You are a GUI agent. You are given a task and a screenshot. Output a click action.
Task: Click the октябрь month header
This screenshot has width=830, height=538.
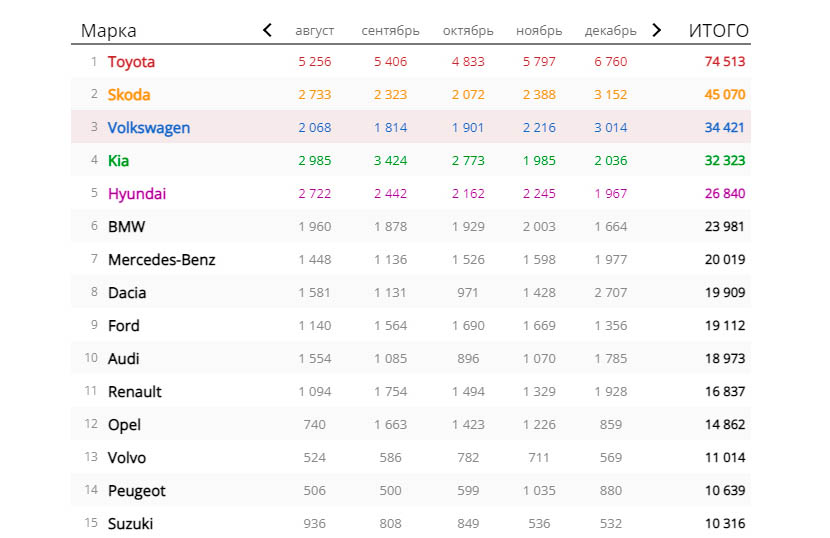tap(468, 31)
